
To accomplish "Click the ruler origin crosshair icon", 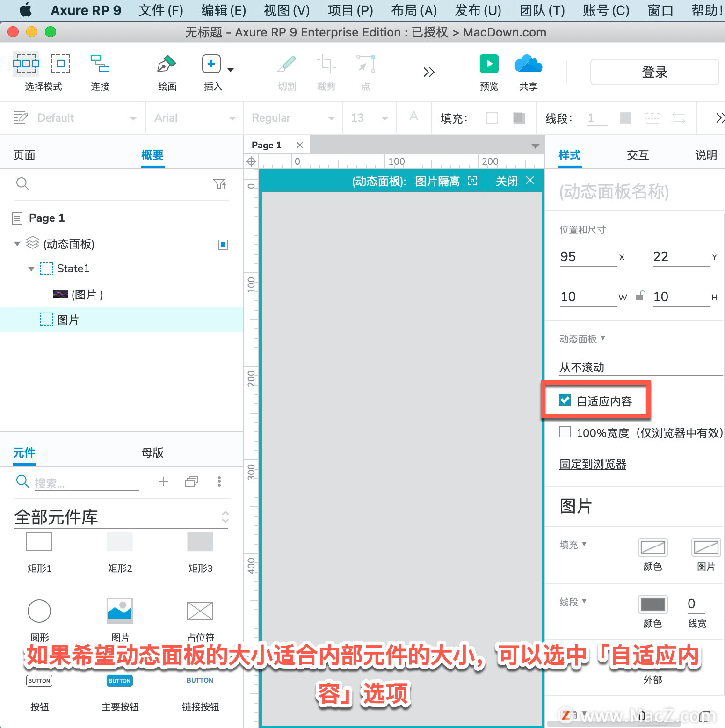I will tap(251, 161).
